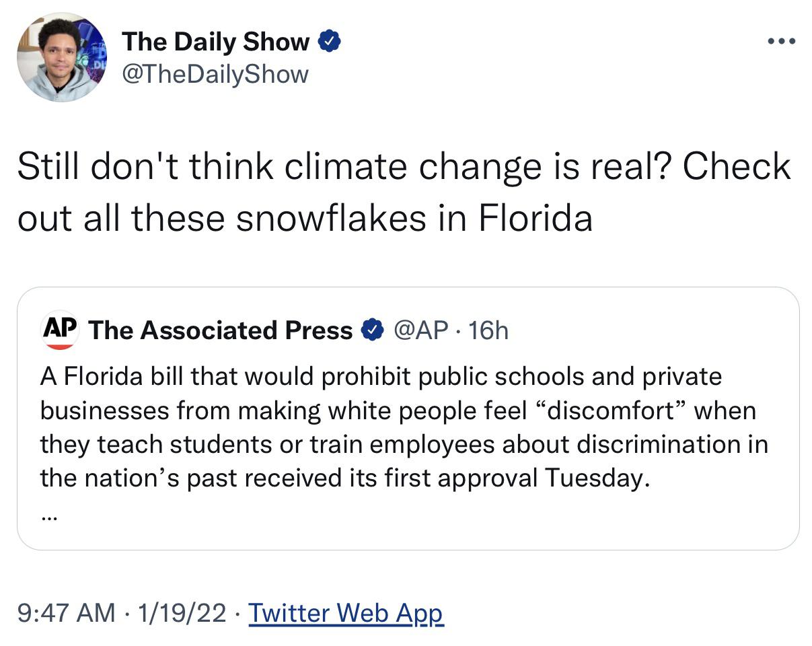The height and width of the screenshot is (646, 812).
Task: Click the 'first approval Tuesday' line in quote
Action: [345, 478]
